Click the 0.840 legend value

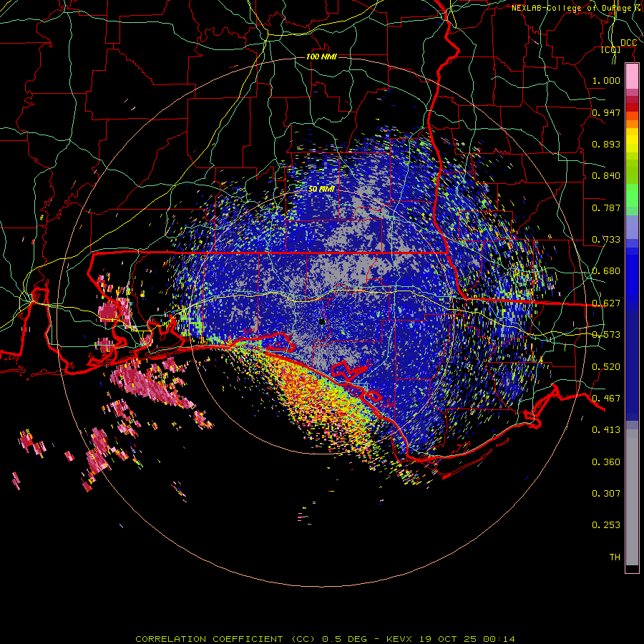(x=606, y=175)
